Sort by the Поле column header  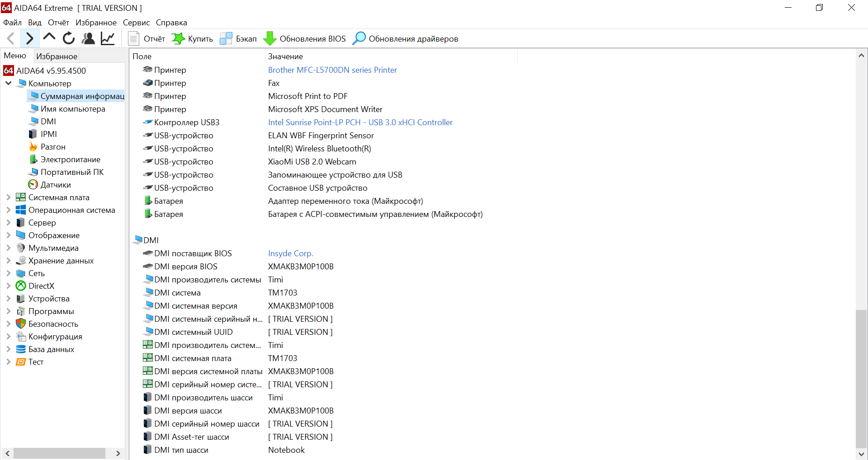tap(197, 56)
